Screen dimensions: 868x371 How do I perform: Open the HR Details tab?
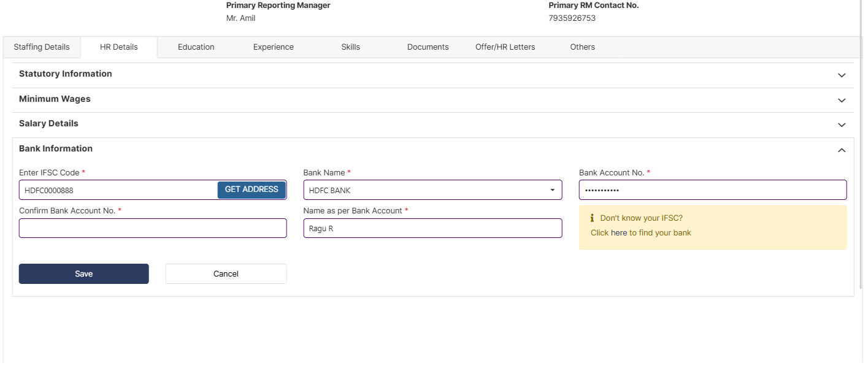point(119,47)
